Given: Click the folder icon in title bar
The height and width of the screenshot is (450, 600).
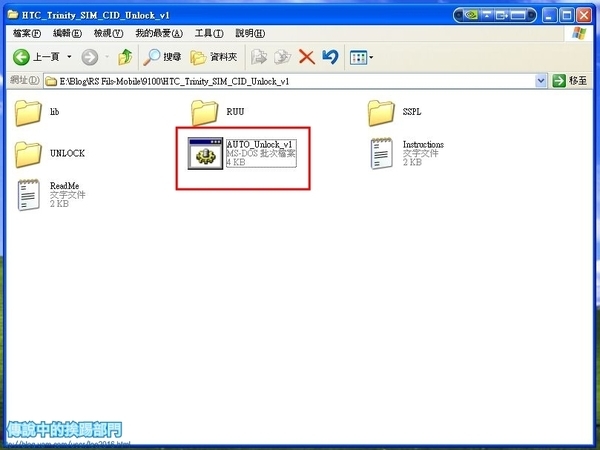Looking at the screenshot, I should click(13, 15).
